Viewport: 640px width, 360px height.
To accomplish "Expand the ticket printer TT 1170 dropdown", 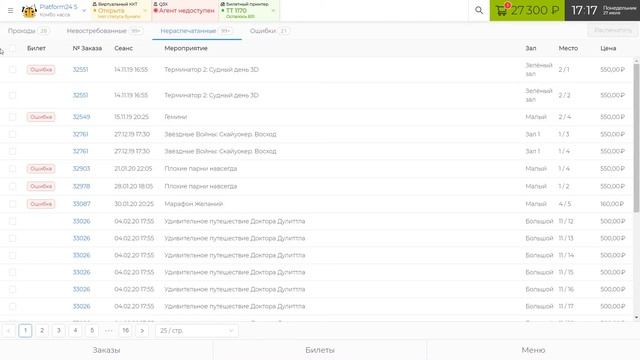I will point(273,11).
